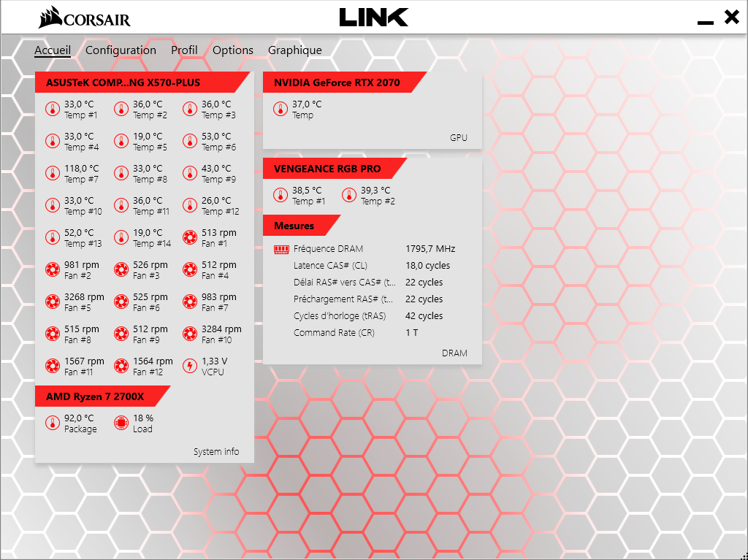Click the Fan #12 fan icon
748x560 pixels.
tap(121, 366)
